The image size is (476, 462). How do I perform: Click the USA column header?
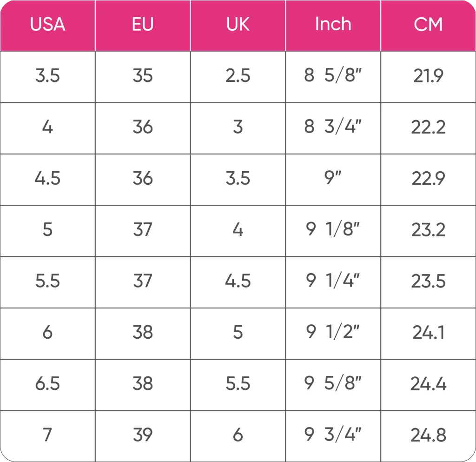coord(47,25)
